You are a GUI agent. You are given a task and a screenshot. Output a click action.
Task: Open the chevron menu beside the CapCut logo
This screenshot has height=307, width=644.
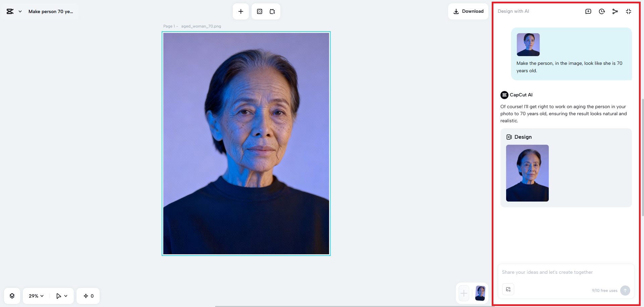tap(19, 11)
